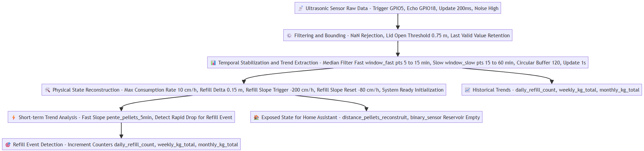This screenshot has height=151, width=644.
Task: Click the microscope icon in Ultrasonic Sensor node
Action: tap(301, 8)
